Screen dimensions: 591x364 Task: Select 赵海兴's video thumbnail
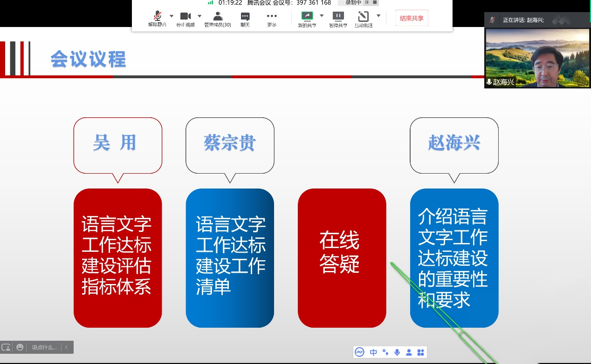click(537, 58)
